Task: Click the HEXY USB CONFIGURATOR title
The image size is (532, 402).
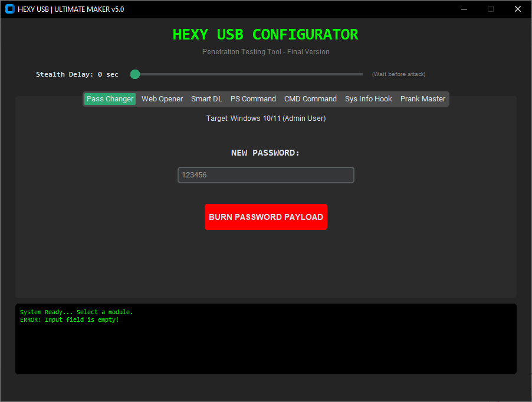Action: pyautogui.click(x=265, y=34)
